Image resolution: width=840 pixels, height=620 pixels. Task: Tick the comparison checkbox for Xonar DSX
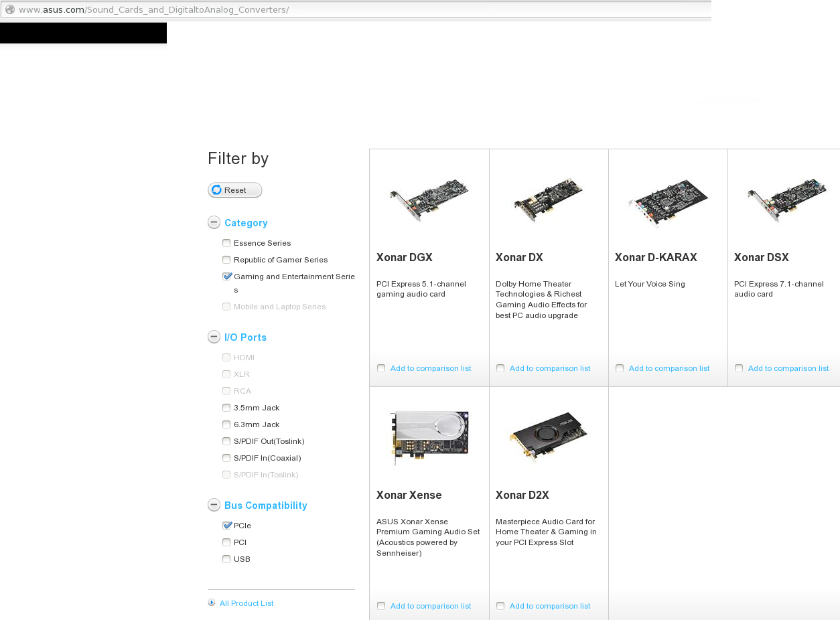pos(739,368)
